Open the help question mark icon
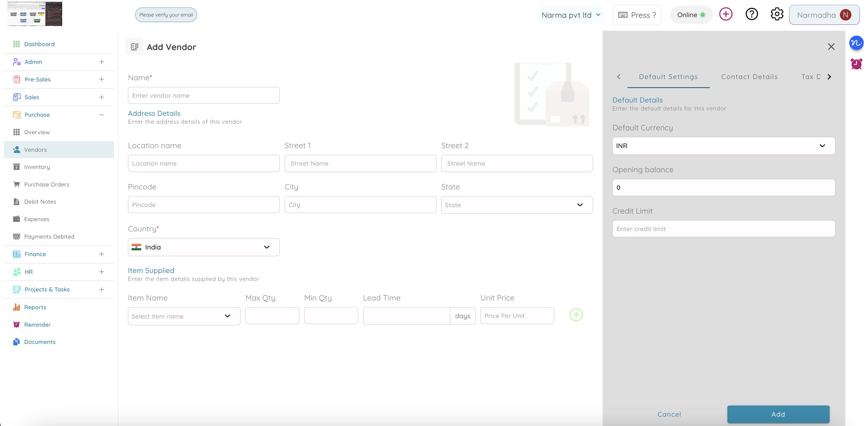Image resolution: width=868 pixels, height=426 pixels. [752, 14]
